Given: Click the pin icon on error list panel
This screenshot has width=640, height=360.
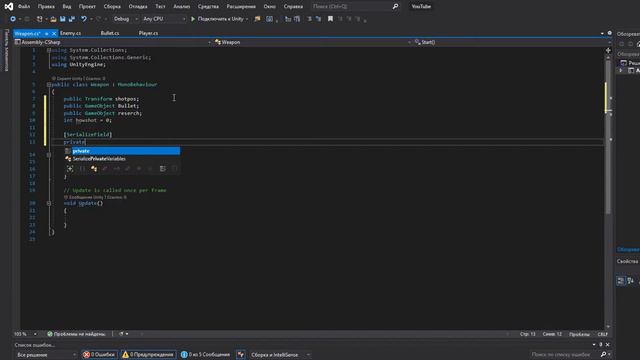Looking at the screenshot, I should (x=601, y=345).
